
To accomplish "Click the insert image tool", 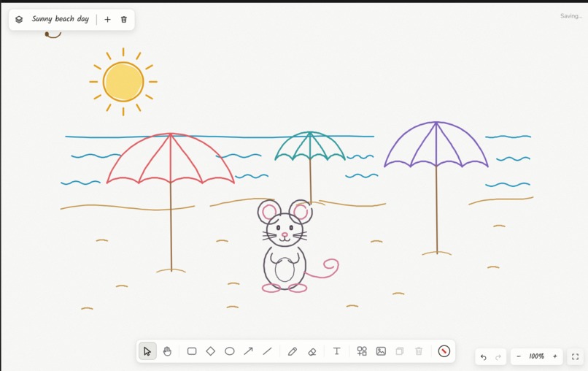I will point(381,351).
